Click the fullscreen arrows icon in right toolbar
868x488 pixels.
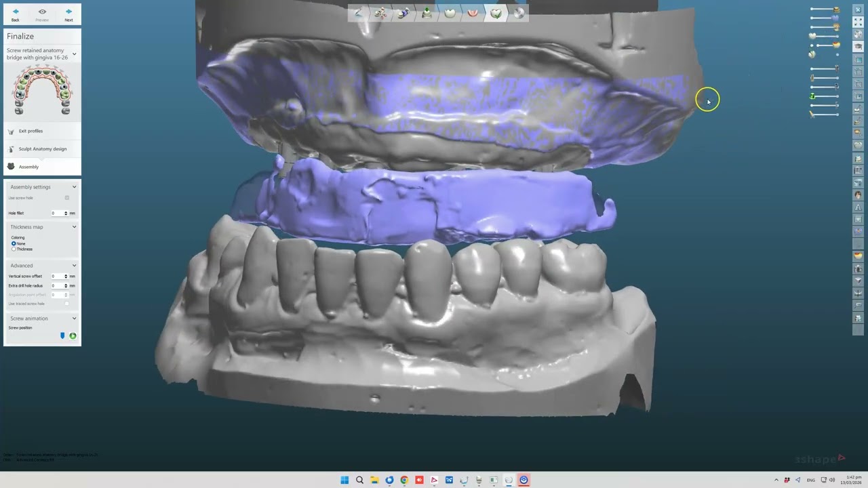858,22
